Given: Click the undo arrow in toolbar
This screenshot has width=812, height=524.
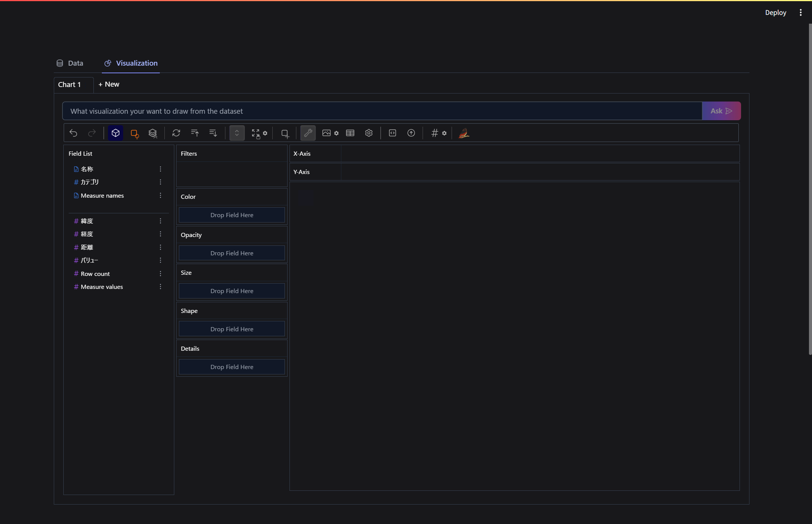Looking at the screenshot, I should (x=73, y=133).
